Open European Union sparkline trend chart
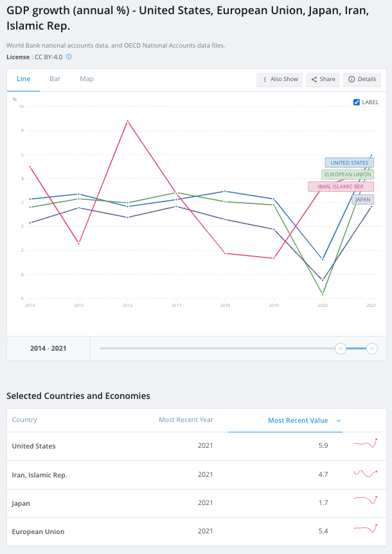This screenshot has height=554, width=392. [366, 528]
